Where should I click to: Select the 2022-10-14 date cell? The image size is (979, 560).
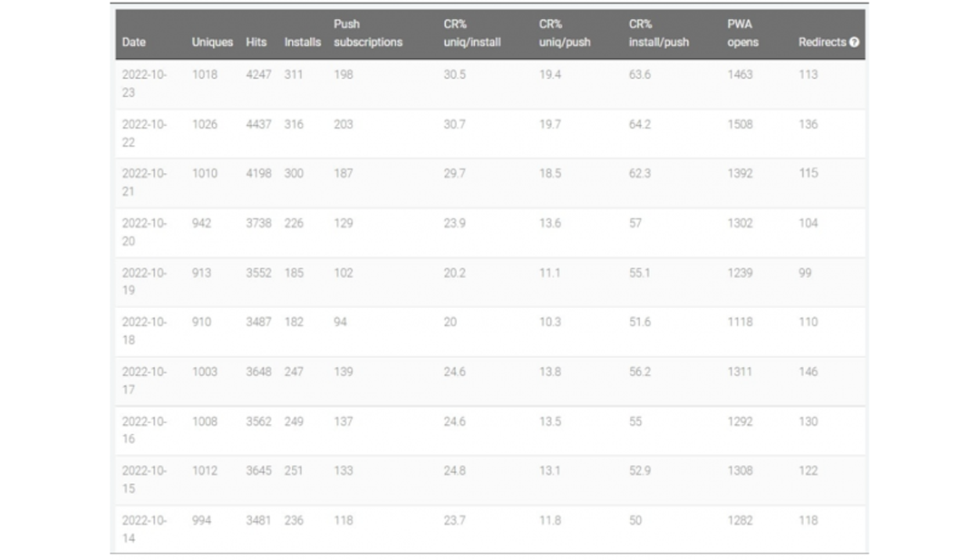tap(144, 529)
